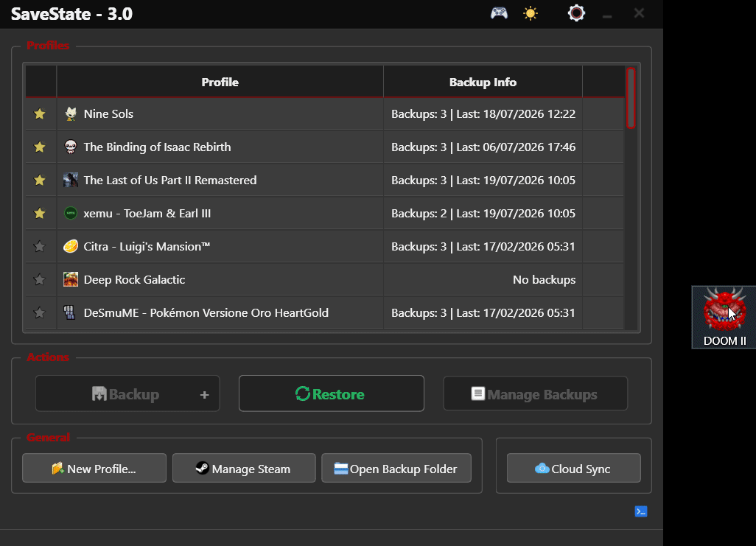Click the xemu green logo icon
This screenshot has height=546, width=756.
(71, 213)
